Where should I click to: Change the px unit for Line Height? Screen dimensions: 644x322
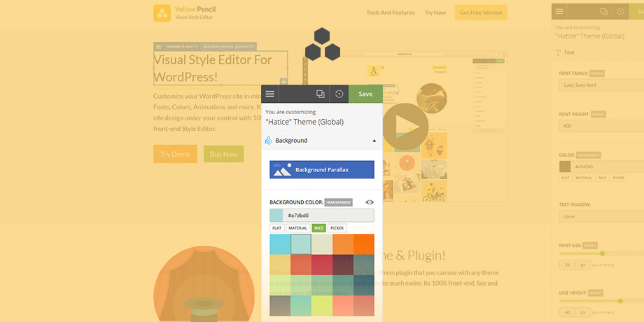pyautogui.click(x=583, y=313)
